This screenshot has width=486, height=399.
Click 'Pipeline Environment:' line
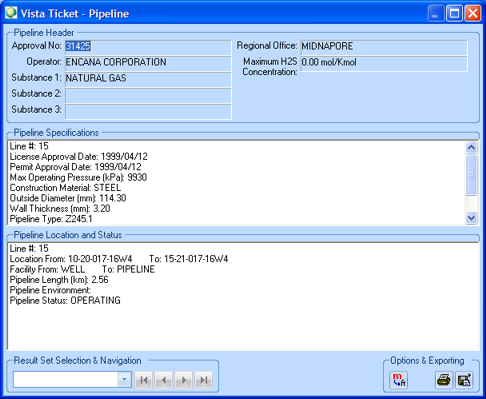(50, 290)
